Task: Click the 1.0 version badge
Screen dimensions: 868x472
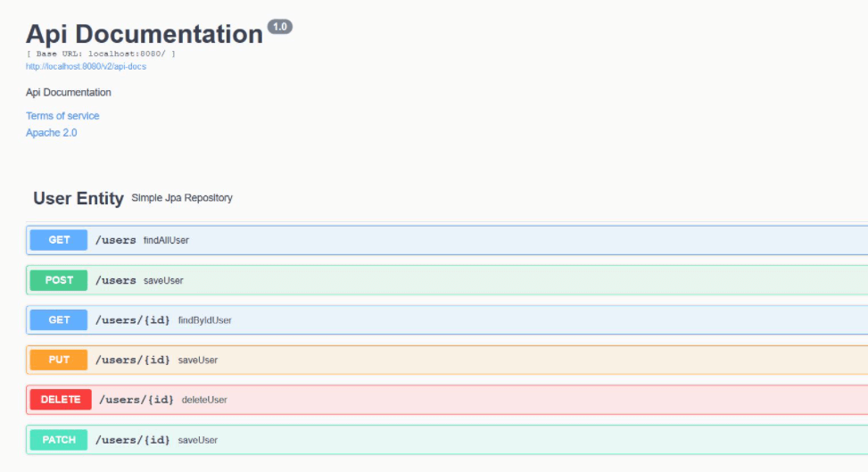Action: coord(280,27)
